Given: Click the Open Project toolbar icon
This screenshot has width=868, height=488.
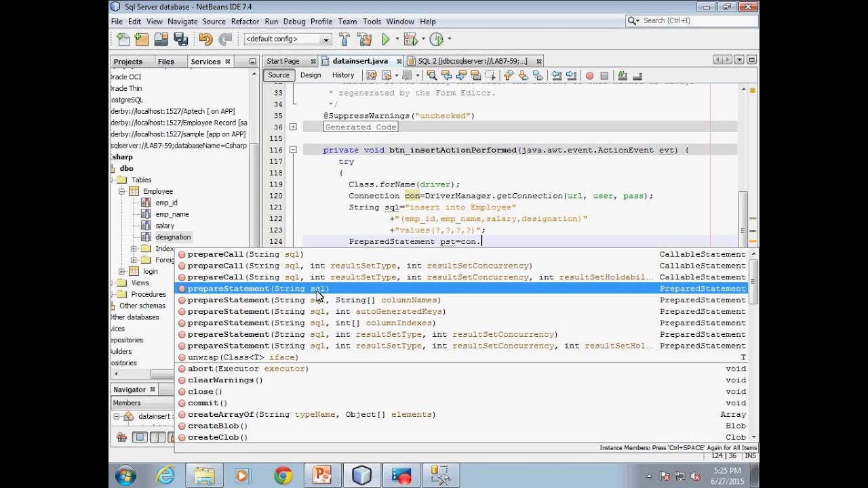Looking at the screenshot, I should [x=161, y=39].
